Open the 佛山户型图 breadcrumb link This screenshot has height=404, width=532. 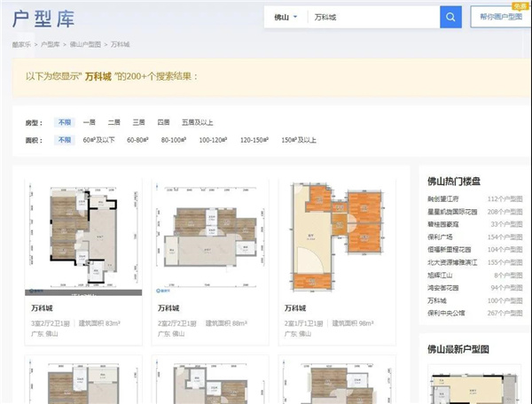(85, 44)
